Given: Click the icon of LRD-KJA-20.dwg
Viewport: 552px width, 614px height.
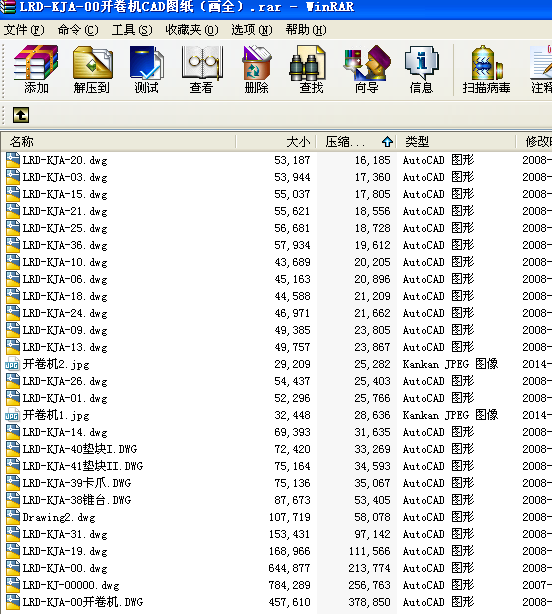Looking at the screenshot, I should pyautogui.click(x=13, y=160).
